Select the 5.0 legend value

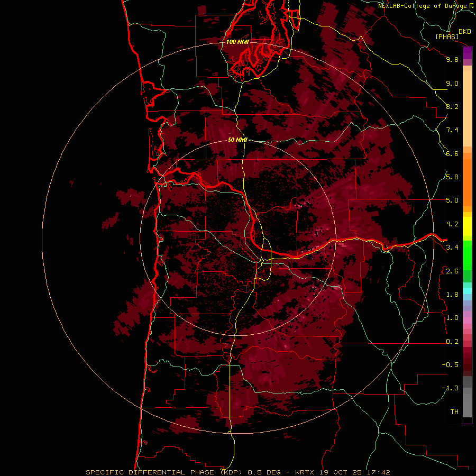click(x=452, y=200)
